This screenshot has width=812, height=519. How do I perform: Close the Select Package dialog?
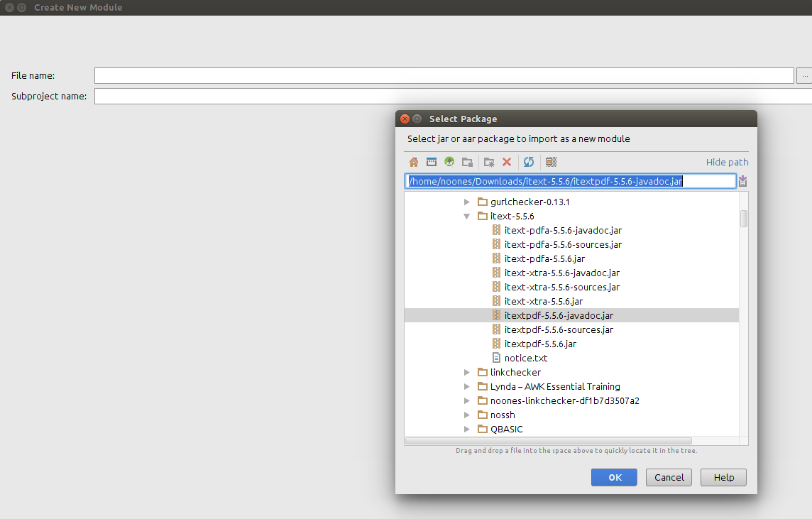pos(405,119)
